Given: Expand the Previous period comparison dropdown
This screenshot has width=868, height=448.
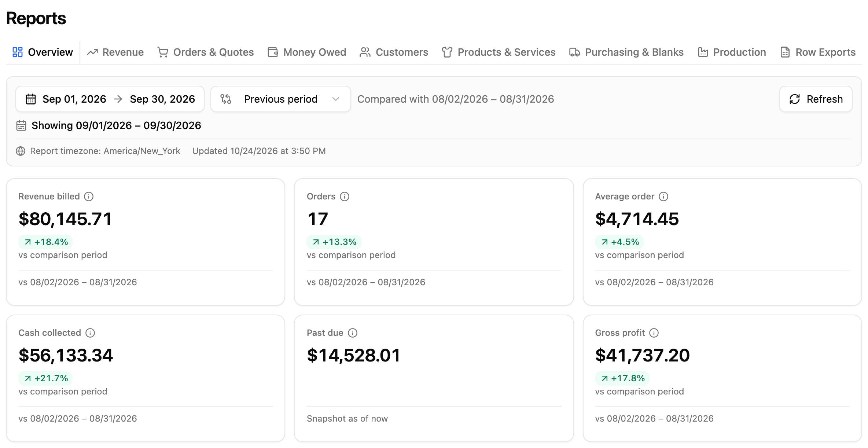Looking at the screenshot, I should (x=281, y=99).
